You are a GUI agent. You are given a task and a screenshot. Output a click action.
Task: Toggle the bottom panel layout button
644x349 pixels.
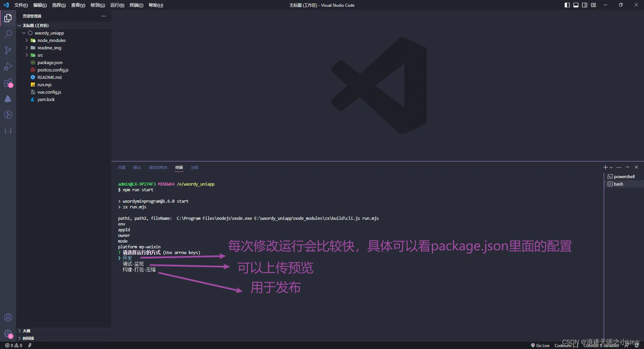[x=576, y=5]
